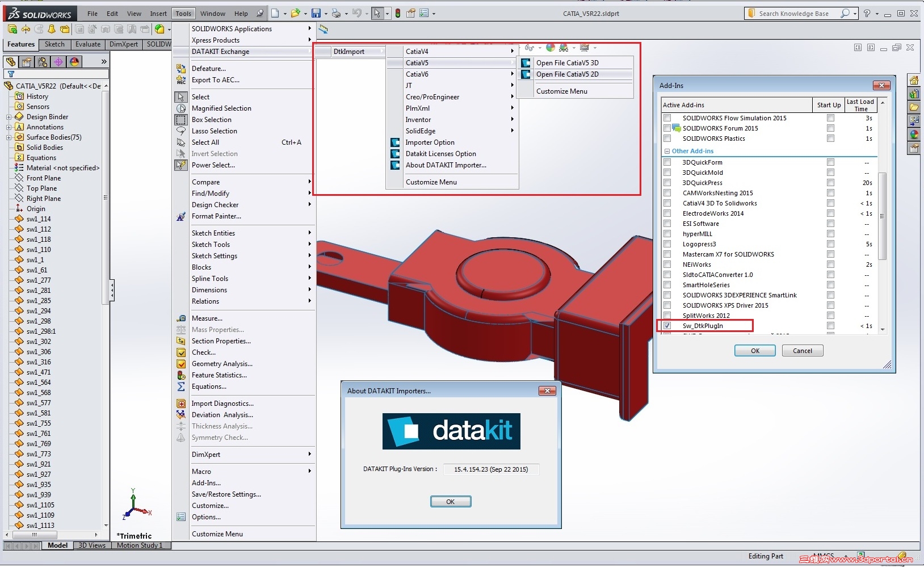Click the Rebuild traffic light icon
This screenshot has height=567, width=924.
pyautogui.click(x=398, y=13)
